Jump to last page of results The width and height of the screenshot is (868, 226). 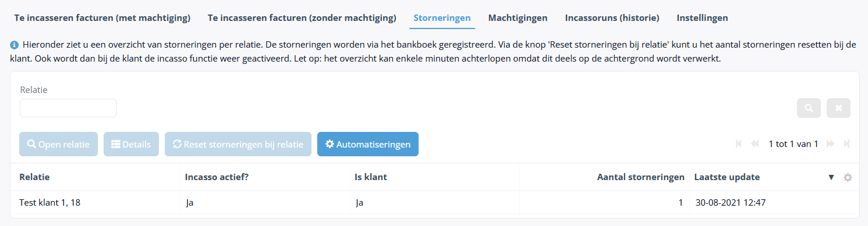coord(846,144)
